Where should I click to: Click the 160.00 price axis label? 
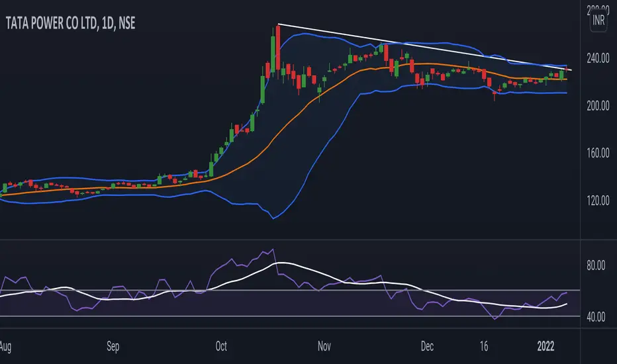598,153
